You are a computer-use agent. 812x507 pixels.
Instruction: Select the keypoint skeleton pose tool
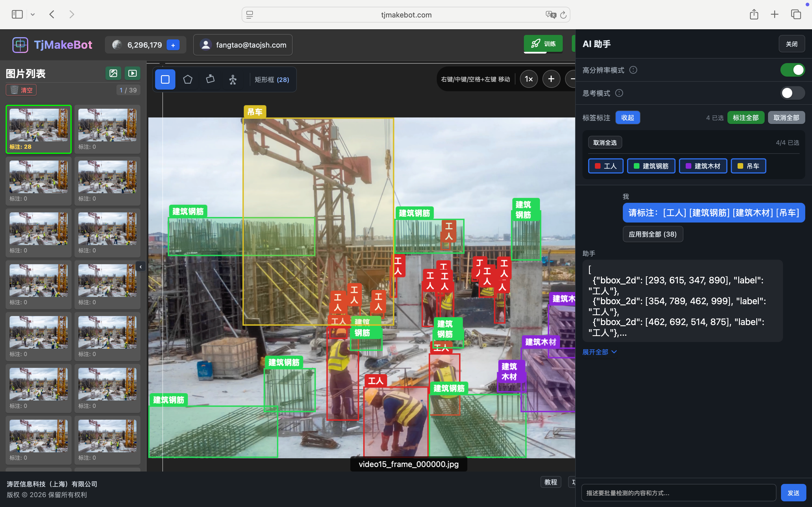(233, 79)
